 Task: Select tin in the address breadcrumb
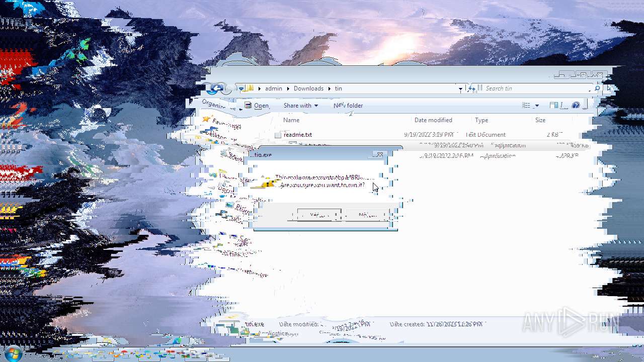[x=338, y=88]
